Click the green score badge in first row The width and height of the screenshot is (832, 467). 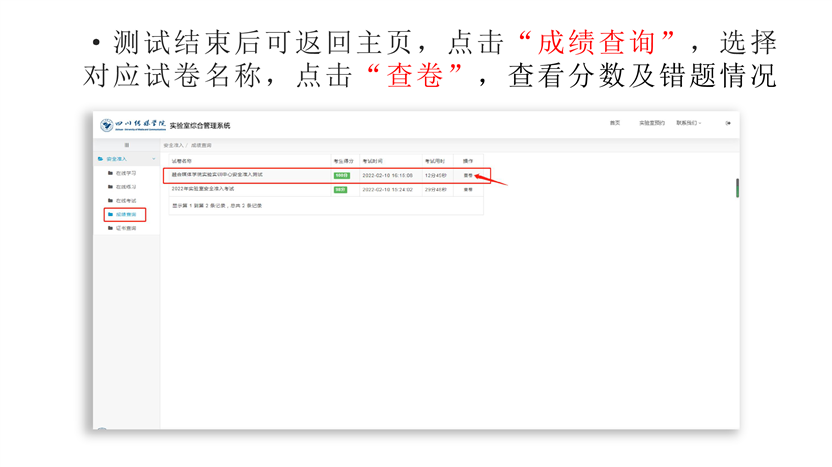click(341, 175)
